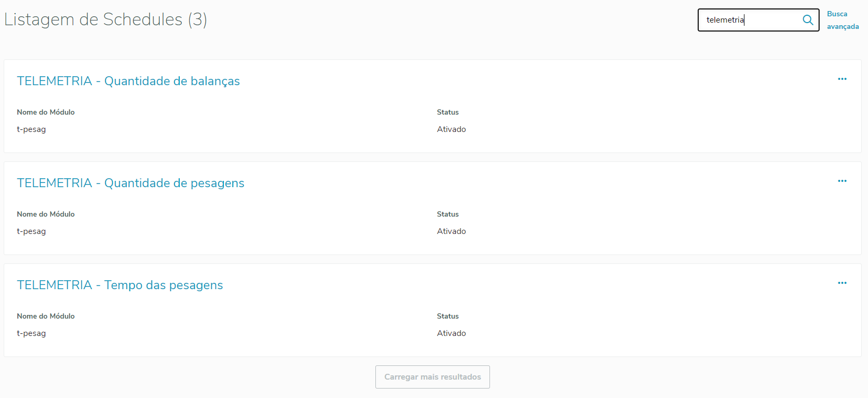This screenshot has width=868, height=398.
Task: Open options menu for Quantidade de balanças
Action: click(x=842, y=79)
